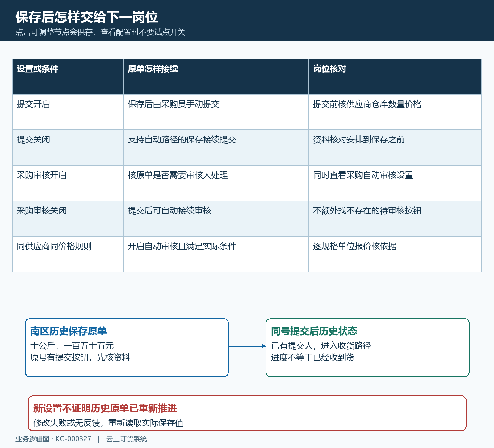The width and height of the screenshot is (494, 448).
Task: Select the cell 提交前核供应商仓库数量价格
Action: [395, 112]
